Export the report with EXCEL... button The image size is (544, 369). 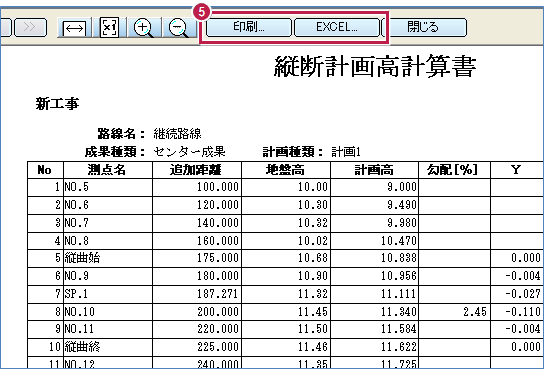(x=337, y=27)
